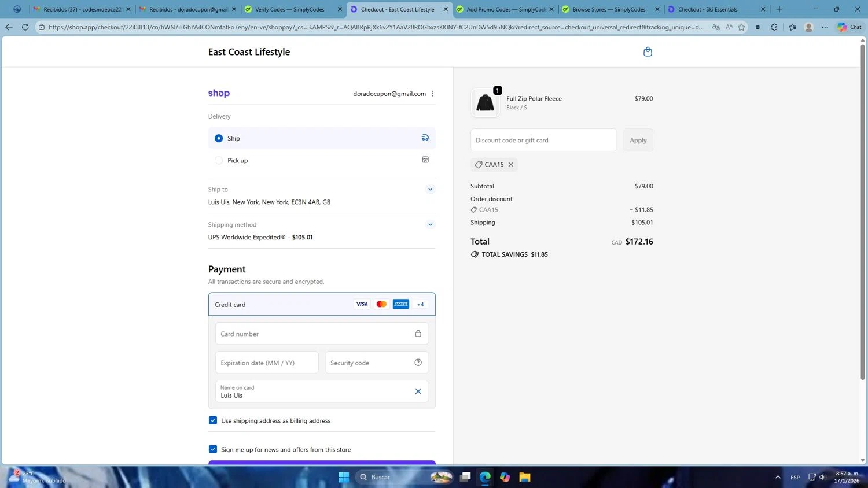Click the Expiration date field

pos(267,363)
